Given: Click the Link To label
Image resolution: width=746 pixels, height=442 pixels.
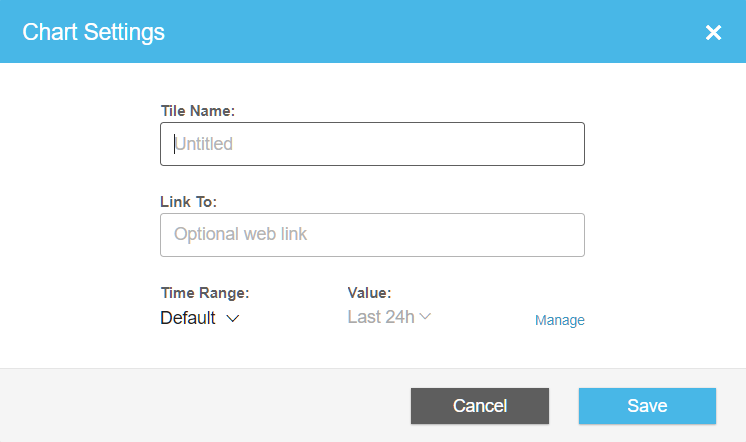Looking at the screenshot, I should 188,202.
